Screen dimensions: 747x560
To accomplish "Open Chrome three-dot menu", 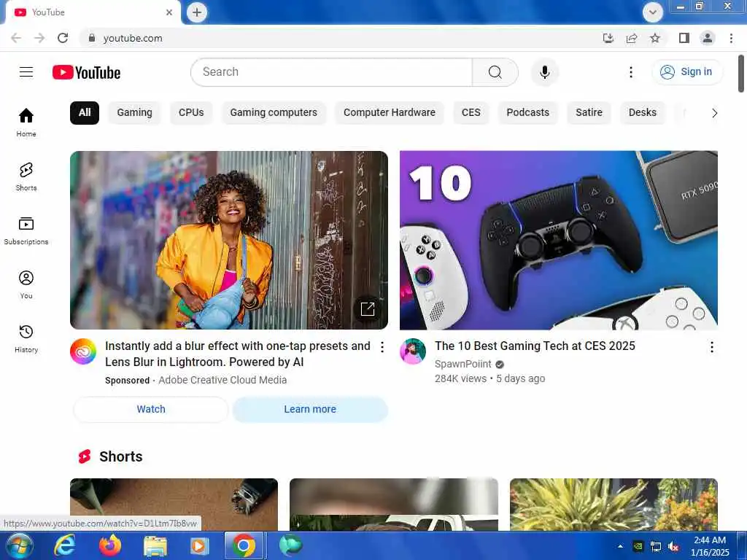I will (x=731, y=38).
